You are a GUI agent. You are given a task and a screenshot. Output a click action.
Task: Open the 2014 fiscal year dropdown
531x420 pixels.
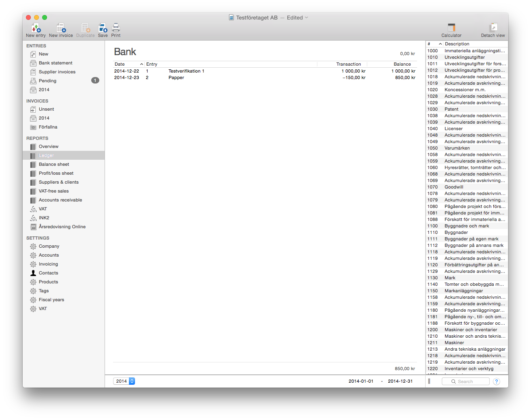[124, 381]
